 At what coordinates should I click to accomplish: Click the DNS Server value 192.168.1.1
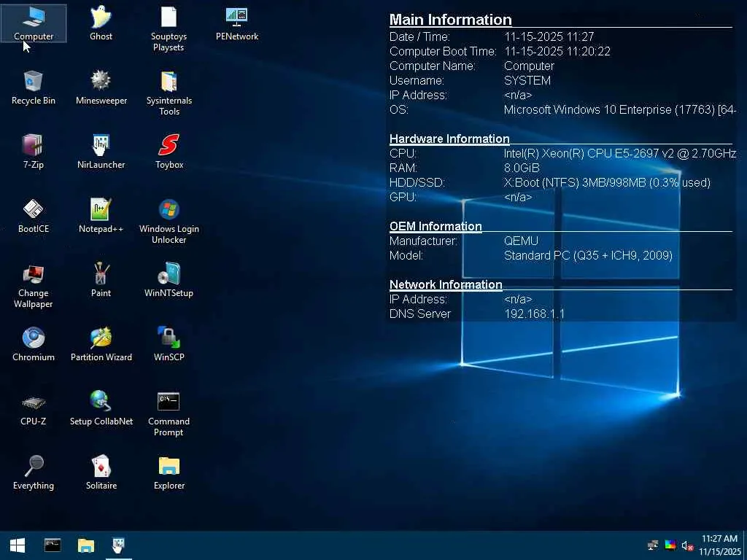pyautogui.click(x=534, y=314)
